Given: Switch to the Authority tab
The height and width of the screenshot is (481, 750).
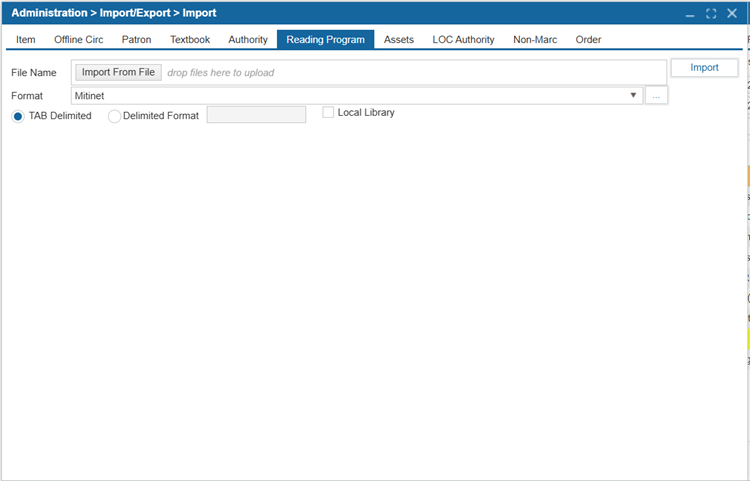Looking at the screenshot, I should [248, 40].
